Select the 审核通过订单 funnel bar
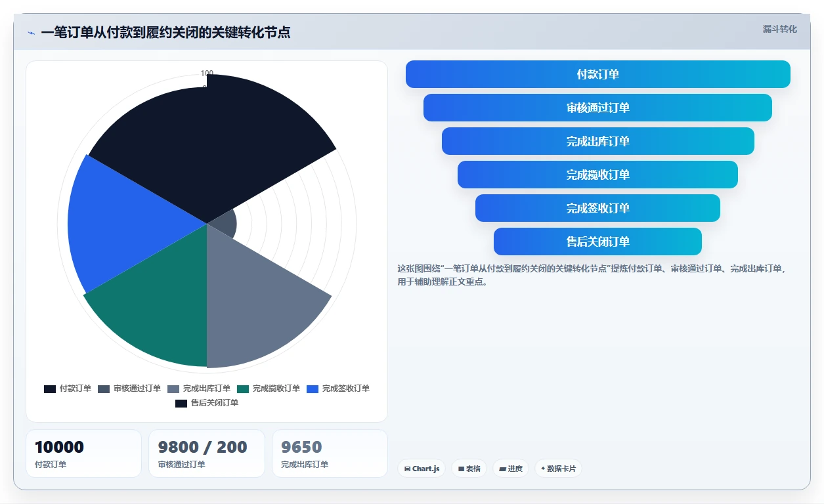The image size is (824, 504). pos(597,108)
